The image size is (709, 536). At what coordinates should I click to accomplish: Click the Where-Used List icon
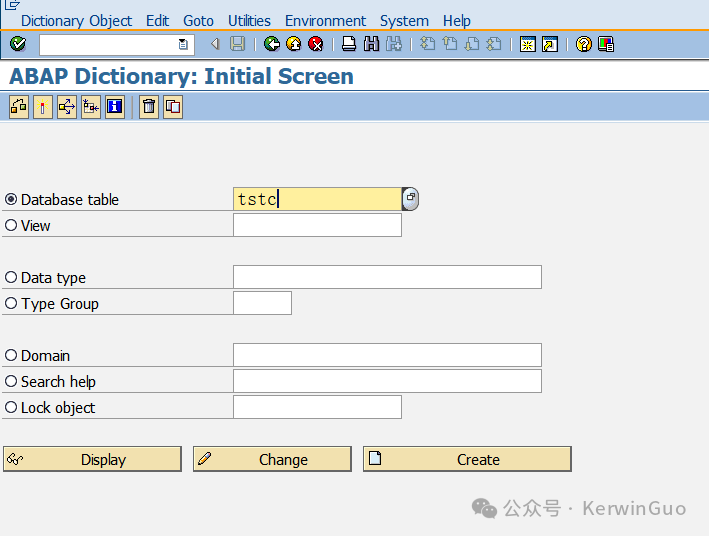(67, 107)
